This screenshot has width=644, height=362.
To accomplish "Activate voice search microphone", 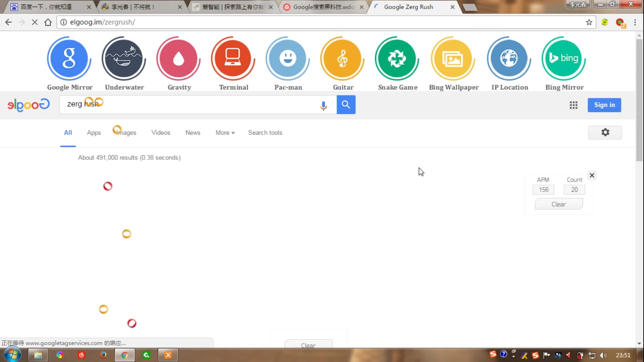I will [x=323, y=106].
